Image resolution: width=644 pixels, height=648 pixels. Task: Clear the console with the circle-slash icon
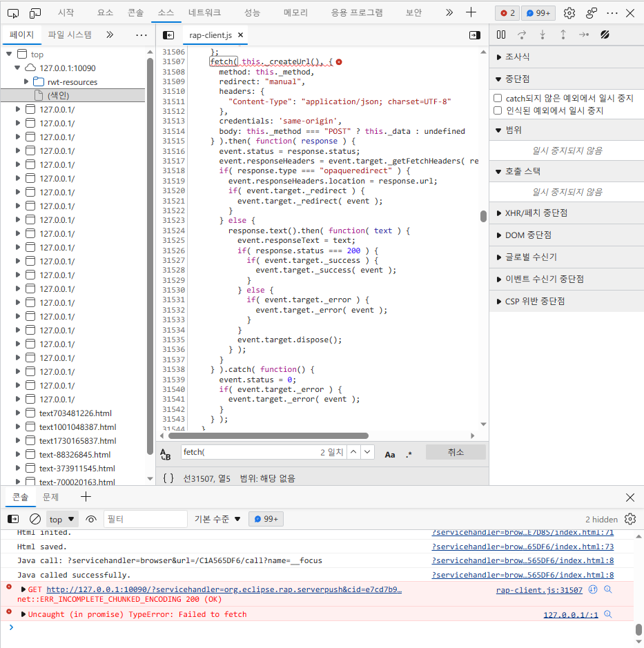click(x=35, y=519)
